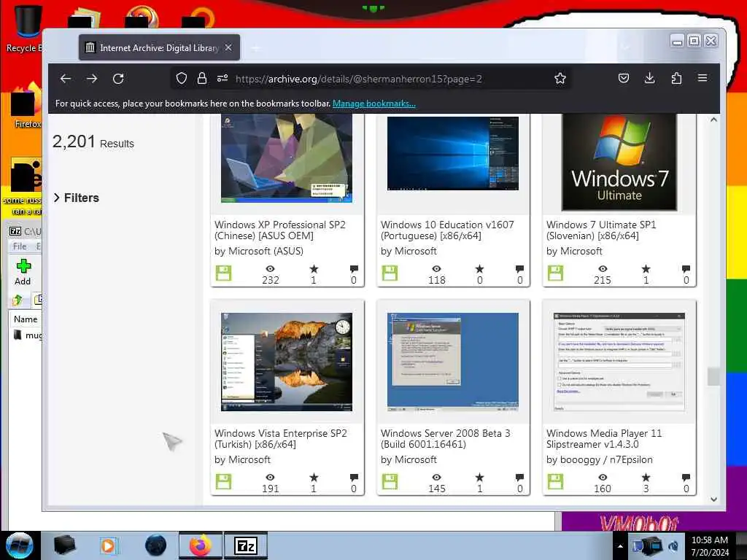The width and height of the screenshot is (747, 560).
Task: Open Windows 10 Education v1607 (Portuguese) title
Action: 447,230
